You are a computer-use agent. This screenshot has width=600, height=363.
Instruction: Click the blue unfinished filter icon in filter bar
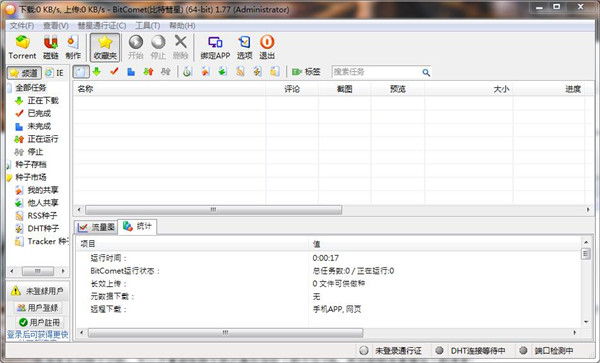click(131, 72)
